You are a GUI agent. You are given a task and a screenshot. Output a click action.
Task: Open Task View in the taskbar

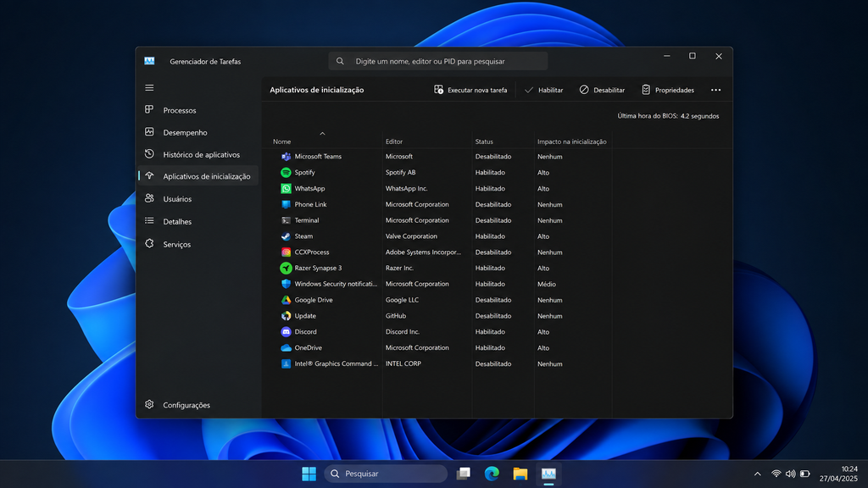(464, 474)
